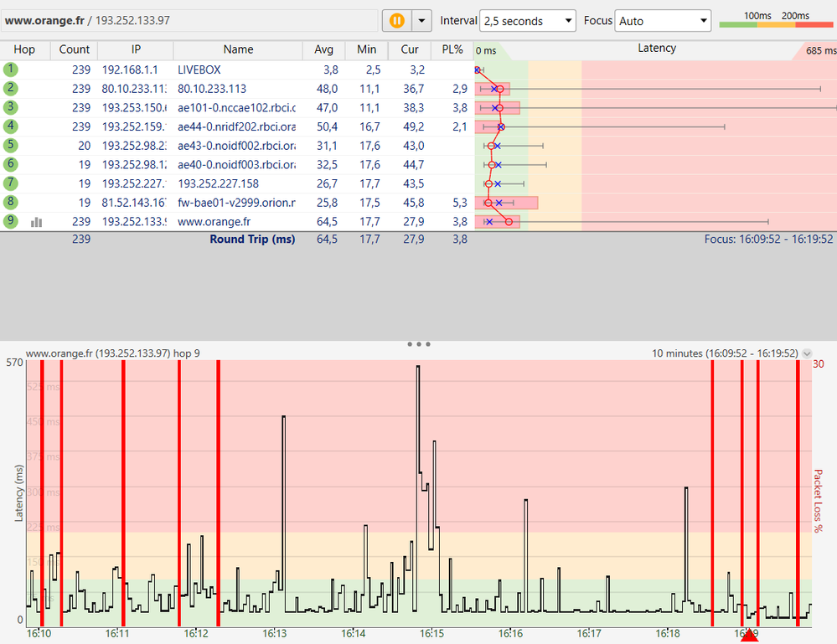Click the hop 5 green circle icon
Viewport: 837px width, 644px height.
pos(10,146)
